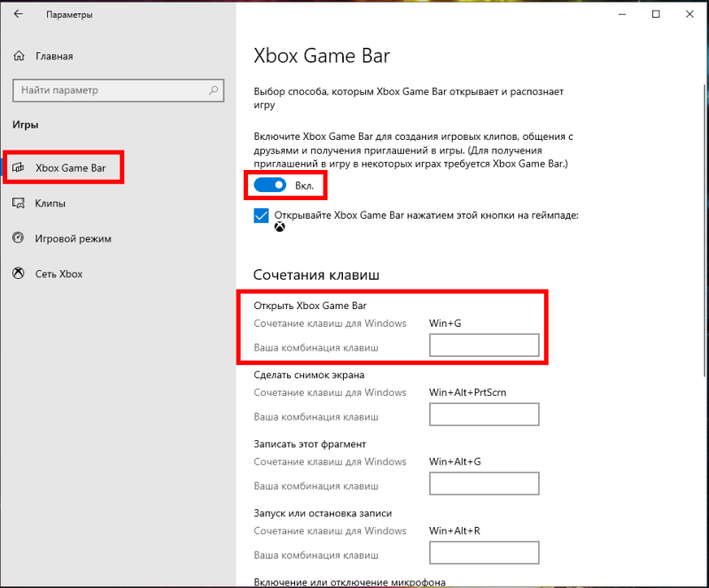Click the Win+G shortcut text
Screen dimensions: 709x588
point(445,323)
